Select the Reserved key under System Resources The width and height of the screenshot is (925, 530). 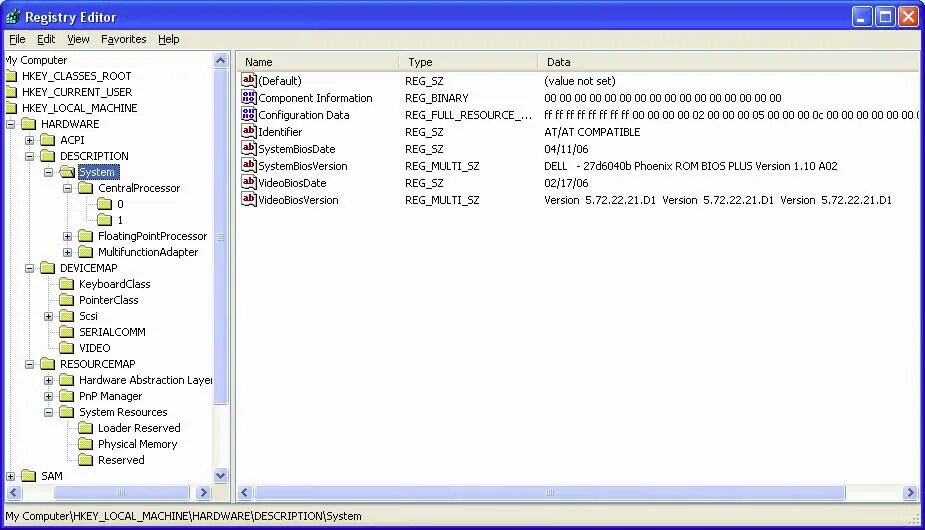(x=121, y=460)
